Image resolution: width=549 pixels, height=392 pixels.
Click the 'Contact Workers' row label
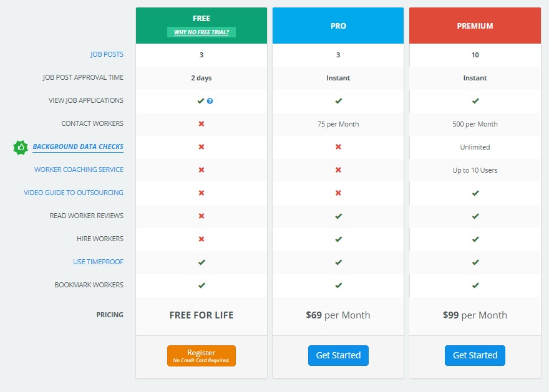pyautogui.click(x=92, y=123)
